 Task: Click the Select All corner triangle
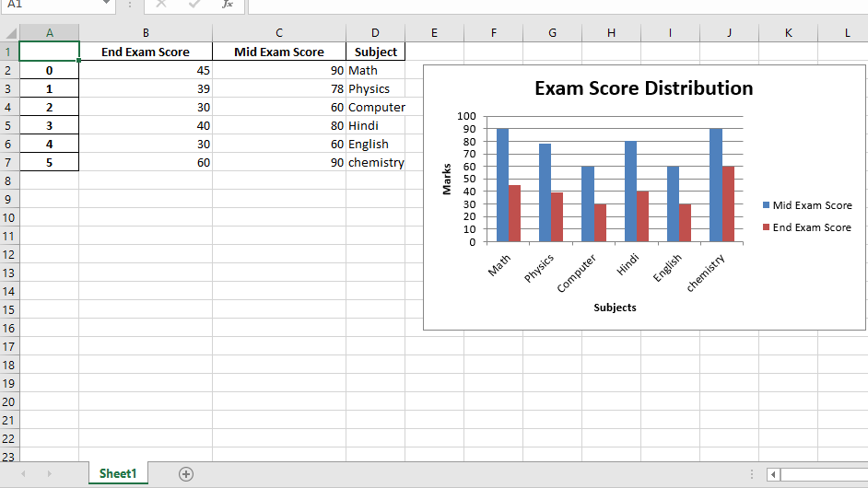(10, 32)
